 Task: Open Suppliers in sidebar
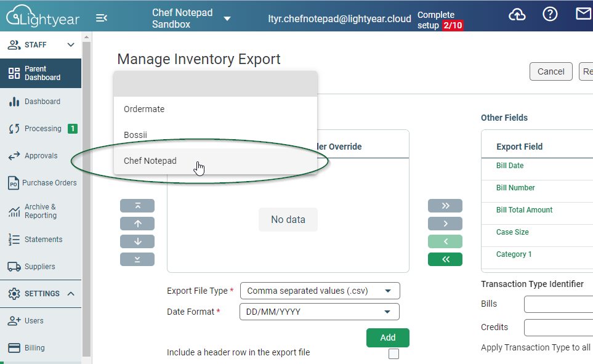coord(41,267)
